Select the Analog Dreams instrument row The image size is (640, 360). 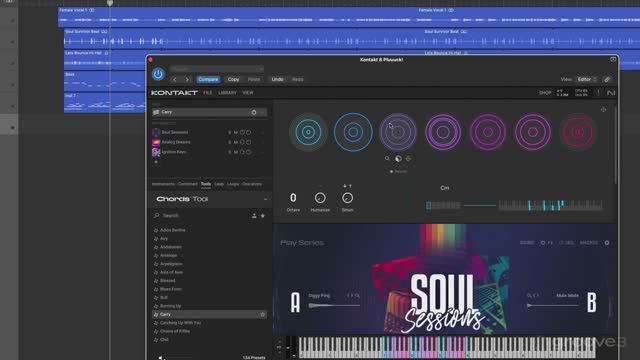[x=208, y=142]
